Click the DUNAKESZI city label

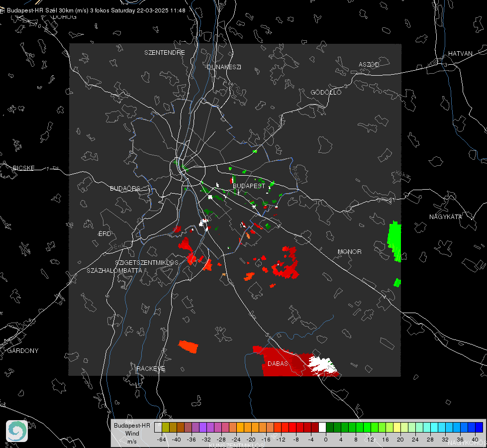224,67
